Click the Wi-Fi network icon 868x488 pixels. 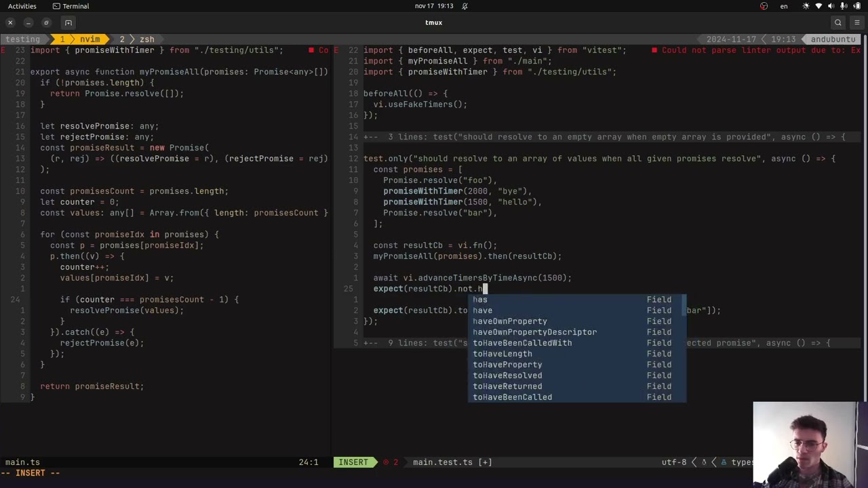[x=818, y=6]
